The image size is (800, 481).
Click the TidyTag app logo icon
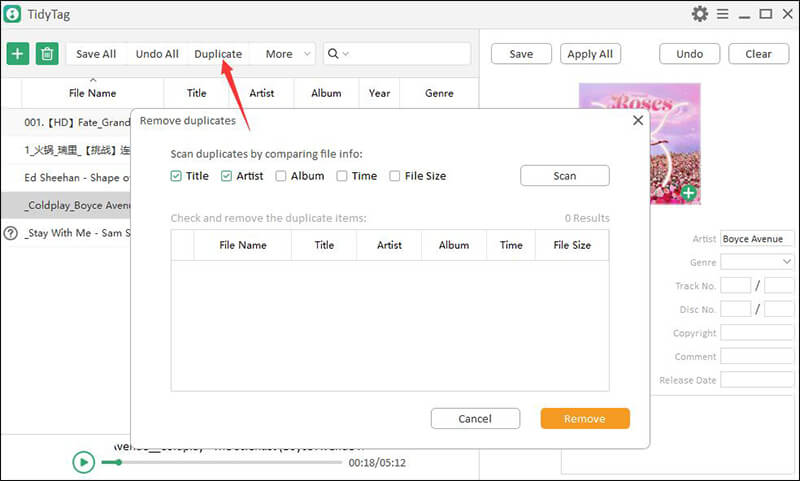pyautogui.click(x=12, y=14)
